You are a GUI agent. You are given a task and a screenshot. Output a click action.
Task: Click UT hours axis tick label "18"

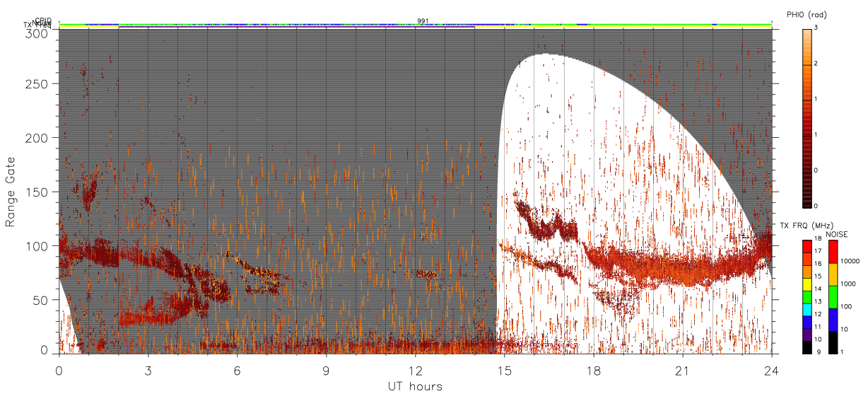(x=593, y=371)
